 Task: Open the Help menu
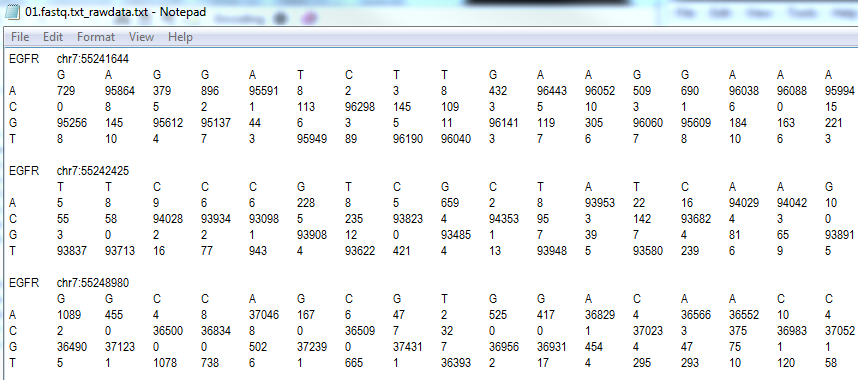pos(180,37)
